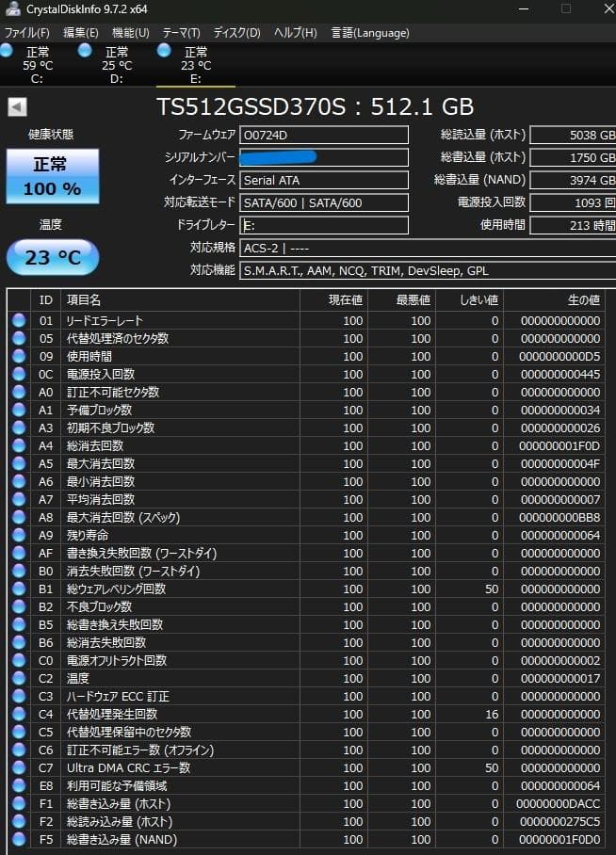Click status icon for 書き換え失敗回数 (ワーストダイ) row

point(19,553)
